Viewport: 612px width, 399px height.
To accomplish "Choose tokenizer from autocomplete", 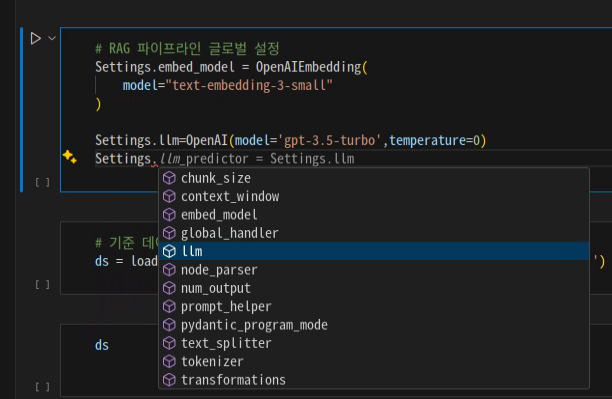I will point(374,362).
